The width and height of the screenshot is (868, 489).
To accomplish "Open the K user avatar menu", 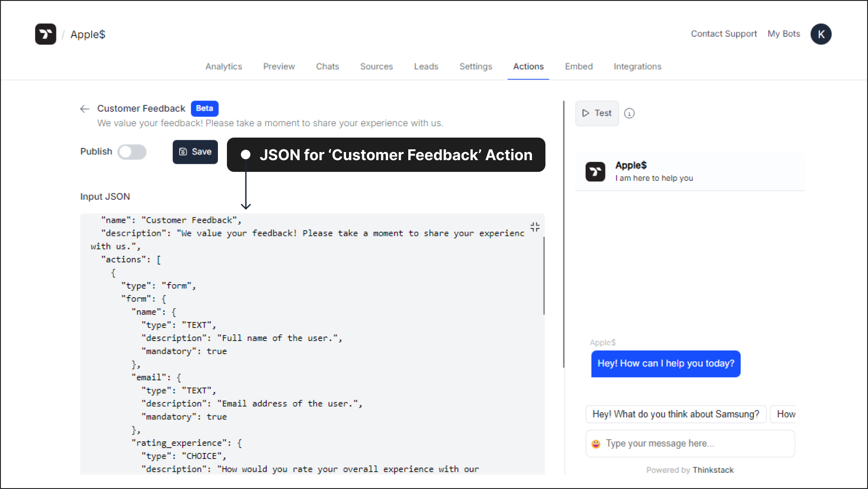I will 821,34.
